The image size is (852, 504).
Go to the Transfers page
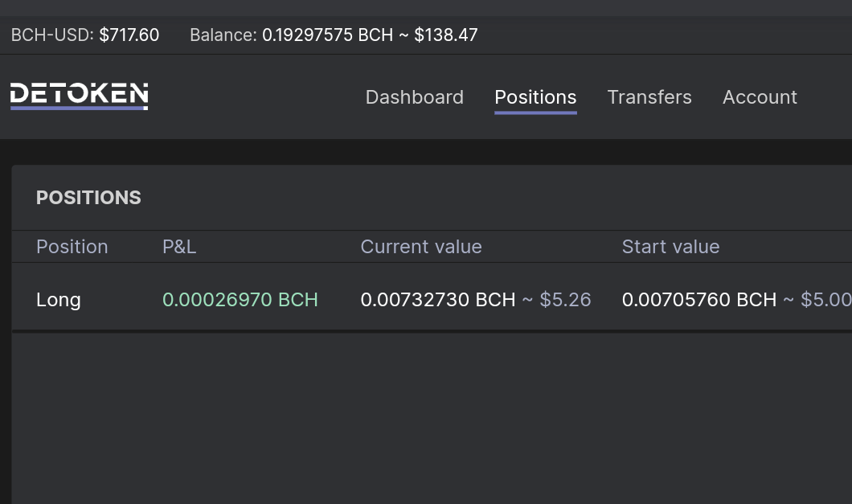coord(649,97)
